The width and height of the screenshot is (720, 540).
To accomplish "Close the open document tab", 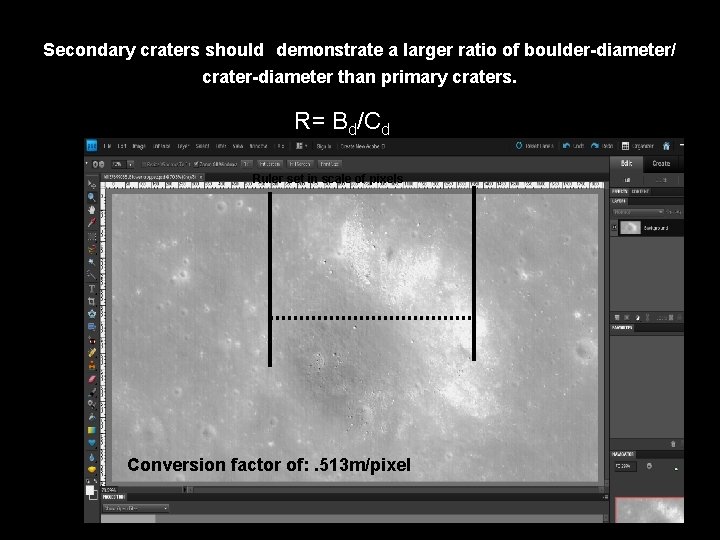I will tap(201, 176).
